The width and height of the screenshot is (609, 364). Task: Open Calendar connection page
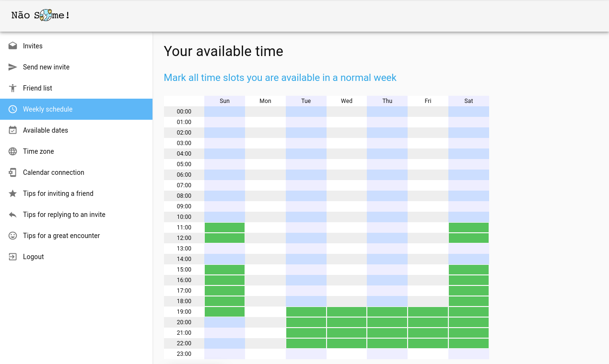[x=76, y=172]
